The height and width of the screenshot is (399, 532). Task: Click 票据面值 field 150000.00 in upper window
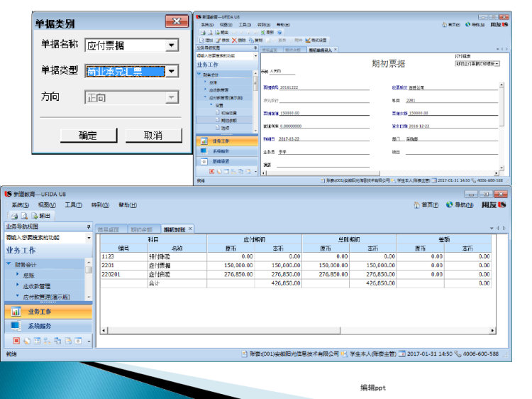click(x=324, y=113)
